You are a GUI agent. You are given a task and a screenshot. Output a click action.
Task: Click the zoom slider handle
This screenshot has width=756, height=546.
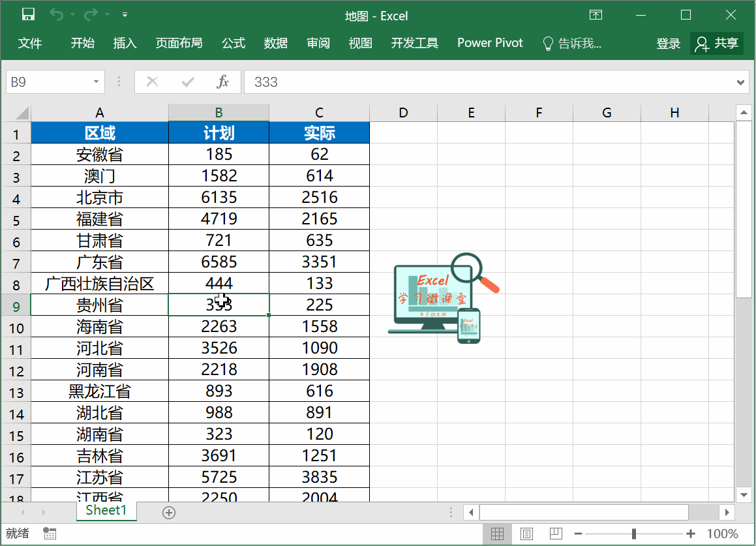[634, 534]
